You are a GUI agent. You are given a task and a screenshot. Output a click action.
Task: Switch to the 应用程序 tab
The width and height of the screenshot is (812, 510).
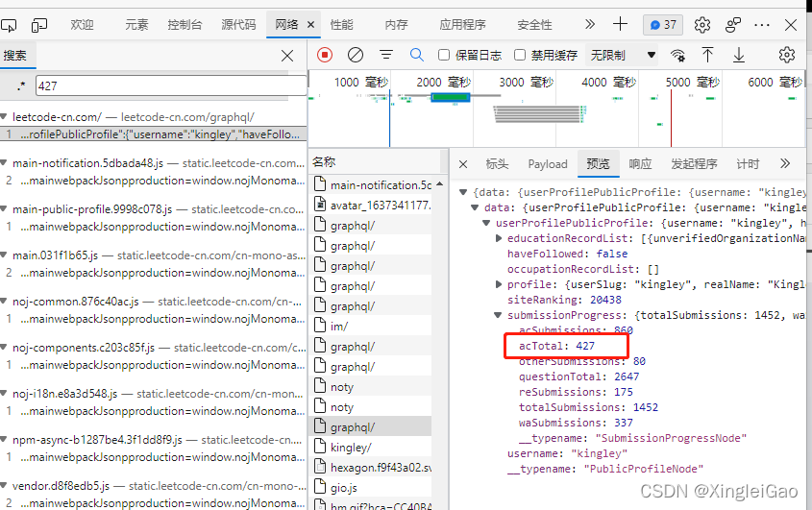(462, 25)
